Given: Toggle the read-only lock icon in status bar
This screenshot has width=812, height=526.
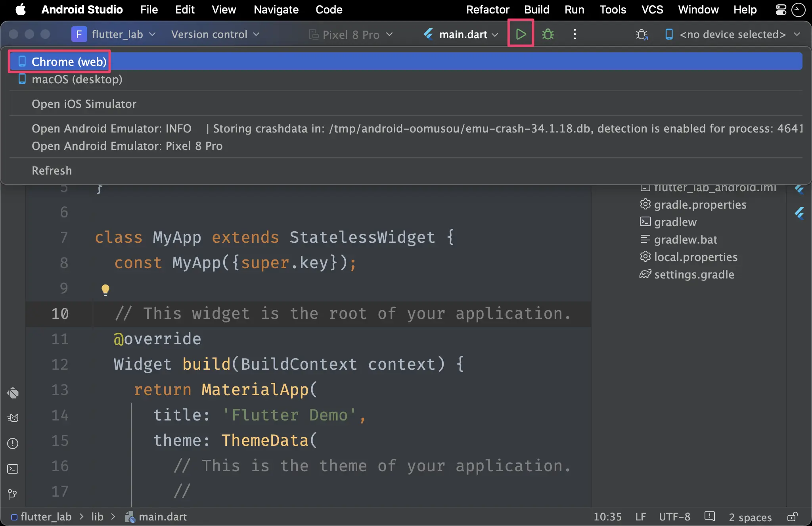Looking at the screenshot, I should click(x=792, y=516).
